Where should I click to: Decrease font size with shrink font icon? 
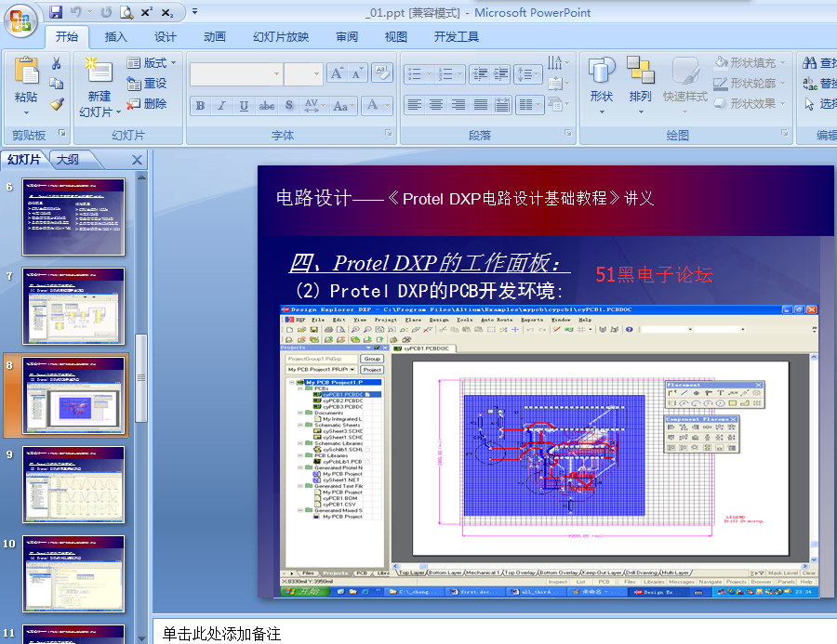357,73
